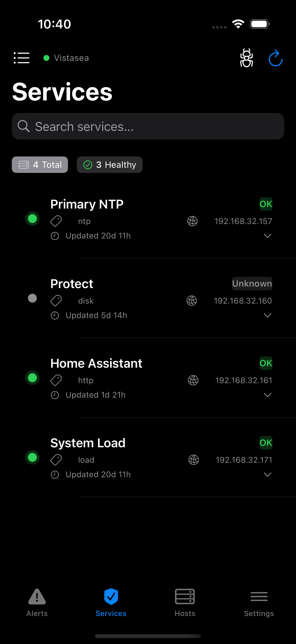Tap the bug debug icon
This screenshot has height=644, width=296.
point(246,58)
